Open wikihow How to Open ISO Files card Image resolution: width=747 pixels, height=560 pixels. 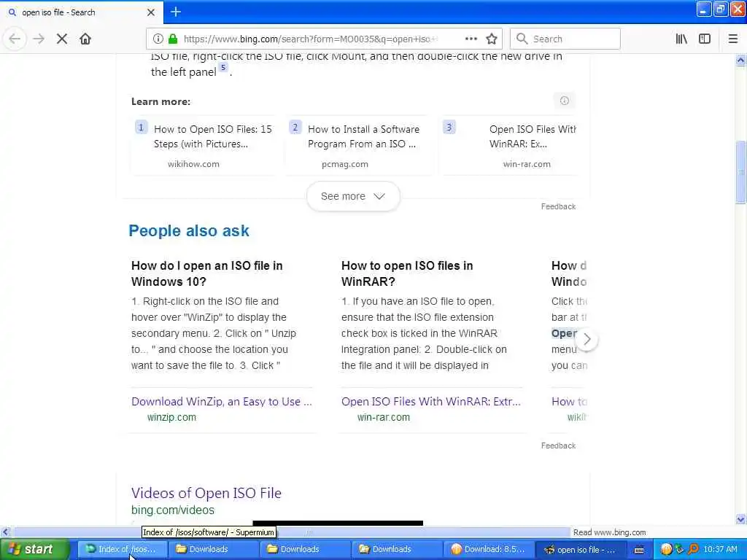(x=204, y=146)
